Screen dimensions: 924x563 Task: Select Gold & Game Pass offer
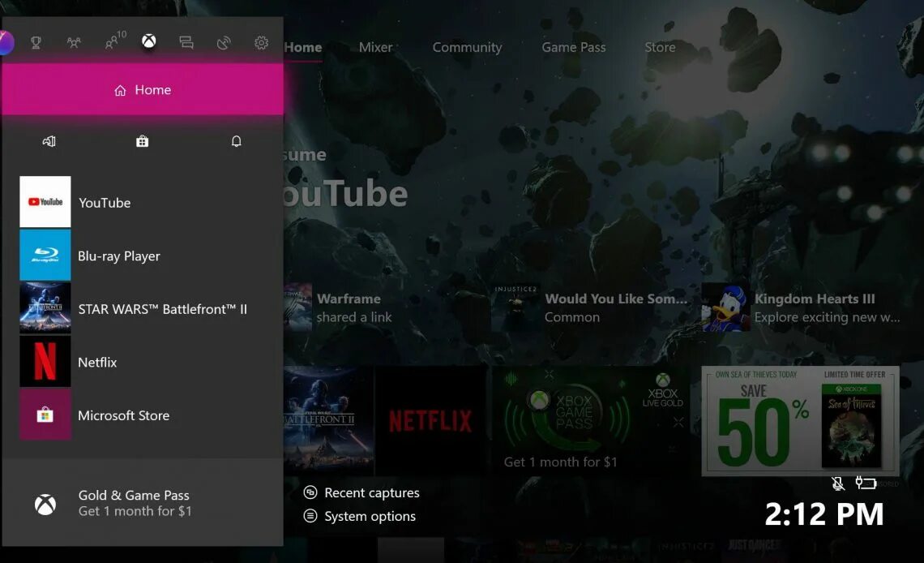[x=143, y=503]
